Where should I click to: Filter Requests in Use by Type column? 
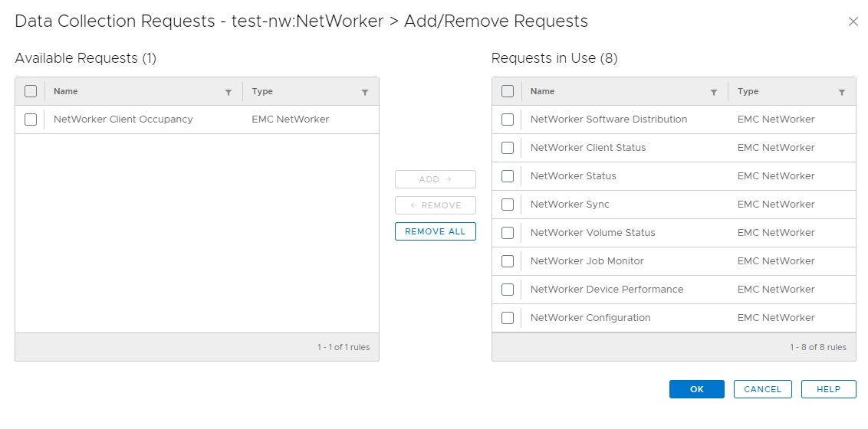click(842, 93)
